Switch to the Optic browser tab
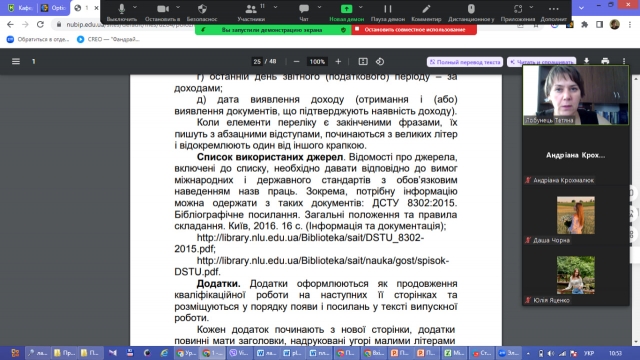The width and height of the screenshot is (640, 360). [53, 8]
